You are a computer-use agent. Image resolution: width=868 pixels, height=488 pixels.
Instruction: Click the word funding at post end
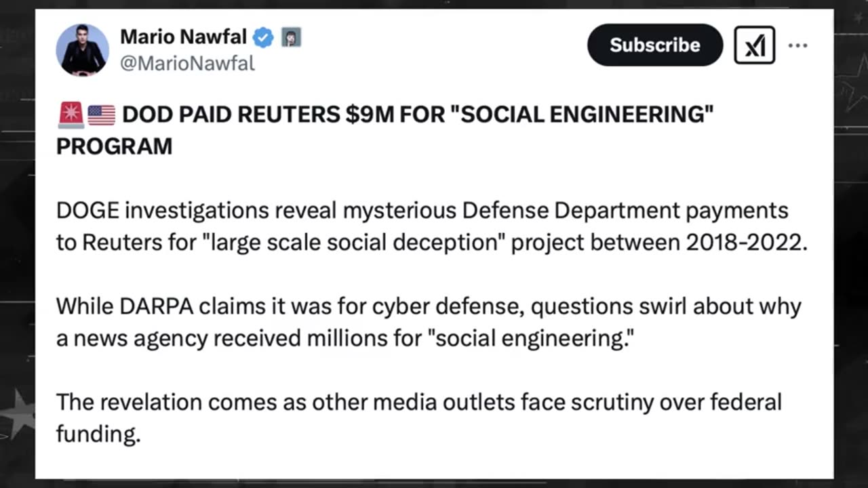(98, 434)
